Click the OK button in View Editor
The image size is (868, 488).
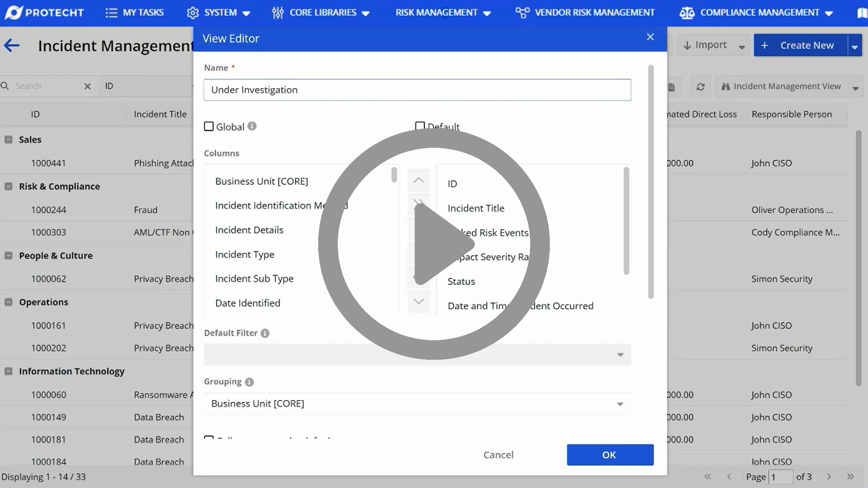pyautogui.click(x=610, y=455)
